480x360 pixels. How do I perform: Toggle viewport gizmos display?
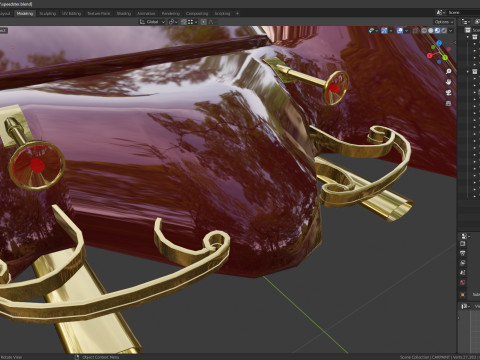[x=384, y=31]
